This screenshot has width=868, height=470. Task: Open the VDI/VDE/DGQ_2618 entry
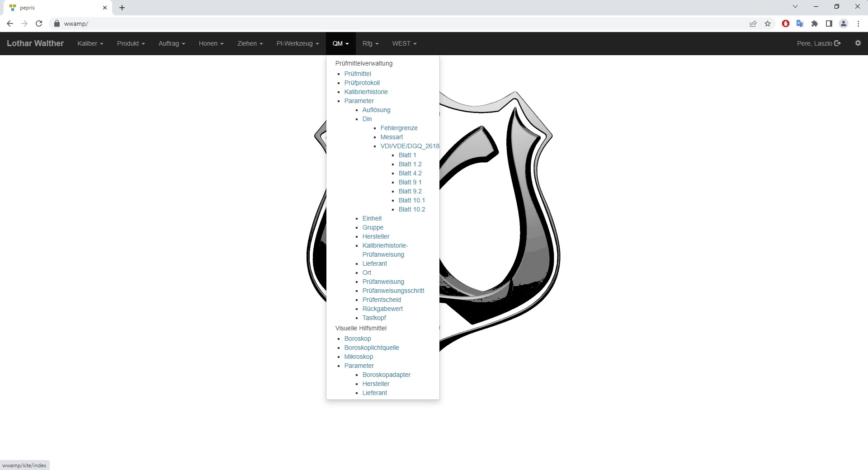click(x=410, y=146)
